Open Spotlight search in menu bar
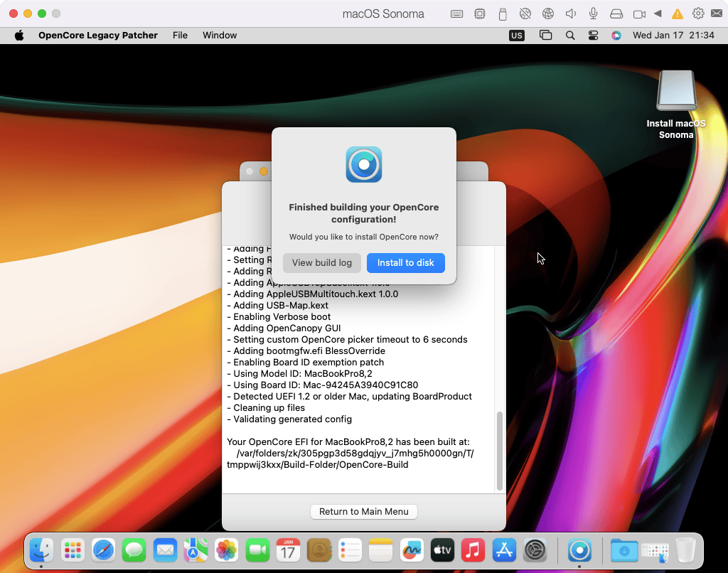This screenshot has width=728, height=573. click(x=570, y=36)
